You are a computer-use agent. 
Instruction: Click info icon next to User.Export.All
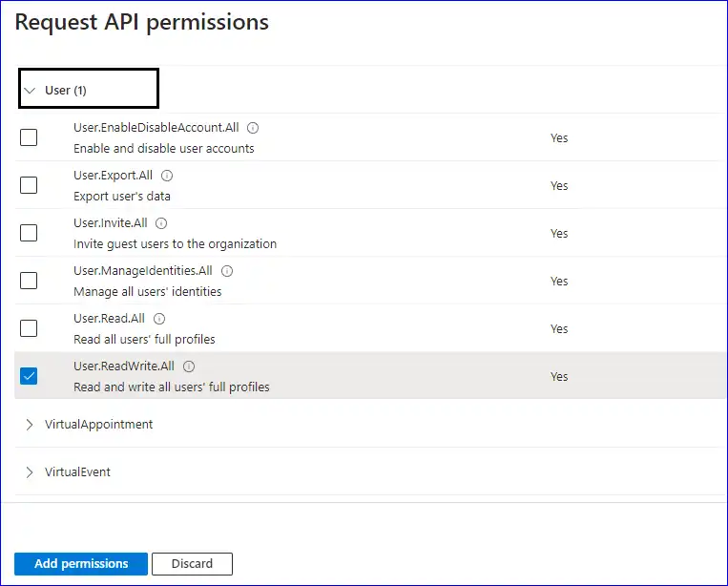click(167, 176)
